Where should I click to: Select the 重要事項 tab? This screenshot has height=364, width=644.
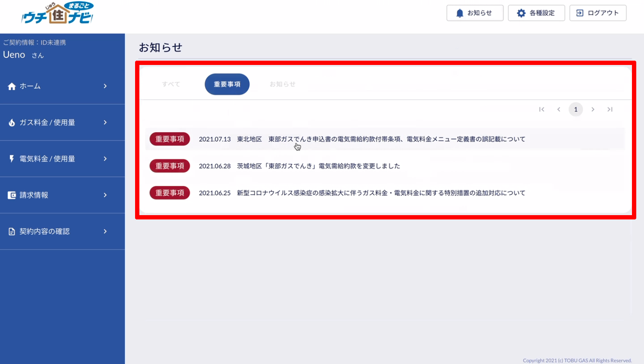click(x=227, y=84)
